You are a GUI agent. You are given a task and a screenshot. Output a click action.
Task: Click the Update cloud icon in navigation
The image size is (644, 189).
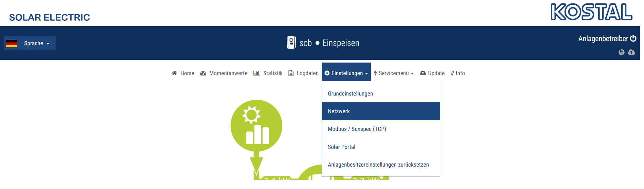point(423,73)
